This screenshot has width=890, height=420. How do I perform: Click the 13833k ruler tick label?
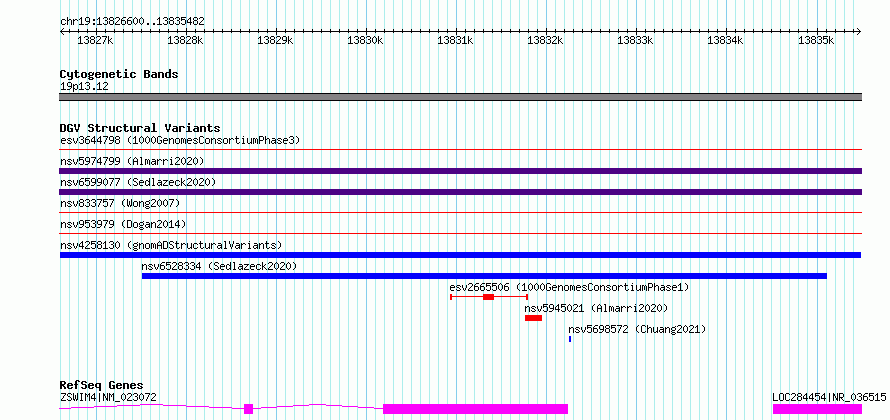pos(635,40)
